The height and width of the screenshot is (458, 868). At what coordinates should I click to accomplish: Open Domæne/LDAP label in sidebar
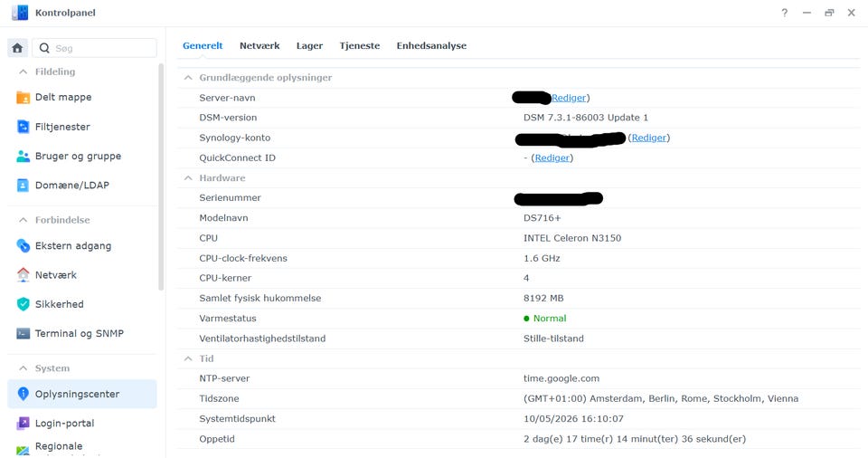pos(72,186)
